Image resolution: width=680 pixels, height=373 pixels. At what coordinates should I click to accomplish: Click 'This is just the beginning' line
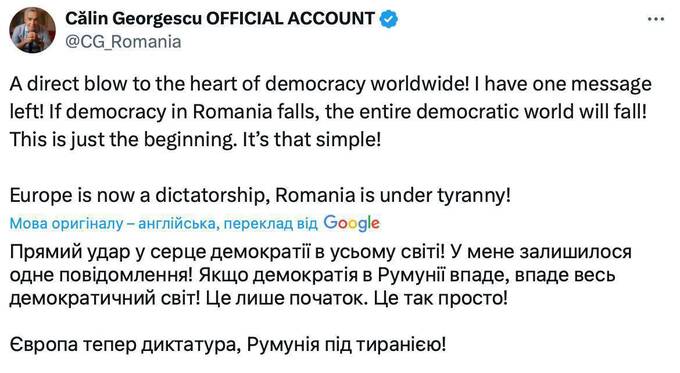pyautogui.click(x=195, y=140)
